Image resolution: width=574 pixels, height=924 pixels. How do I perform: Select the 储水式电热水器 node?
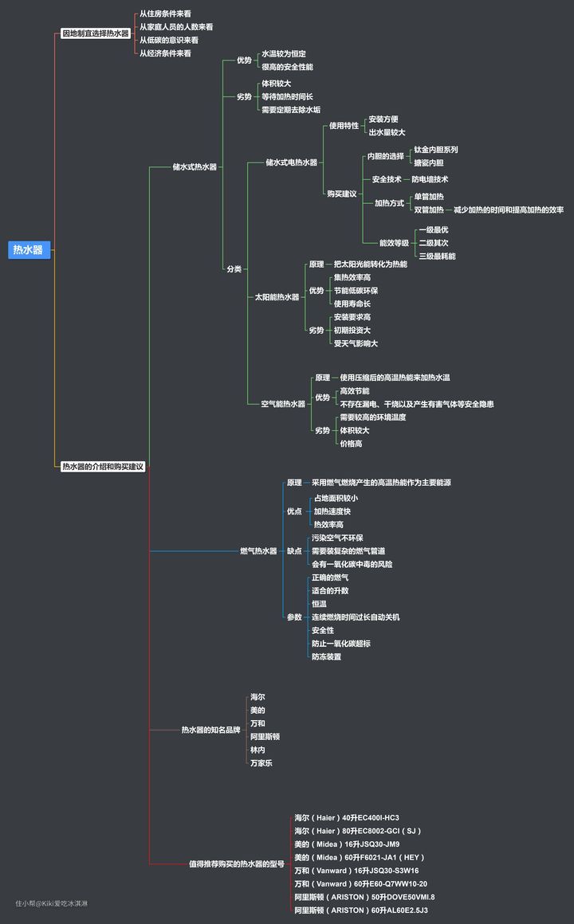coord(291,162)
